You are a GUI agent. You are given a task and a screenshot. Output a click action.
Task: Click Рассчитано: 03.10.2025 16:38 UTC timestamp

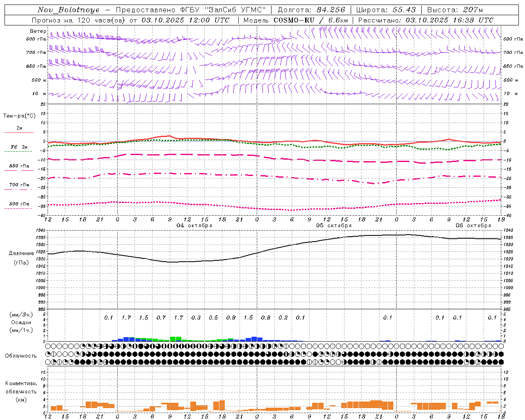[x=426, y=20]
